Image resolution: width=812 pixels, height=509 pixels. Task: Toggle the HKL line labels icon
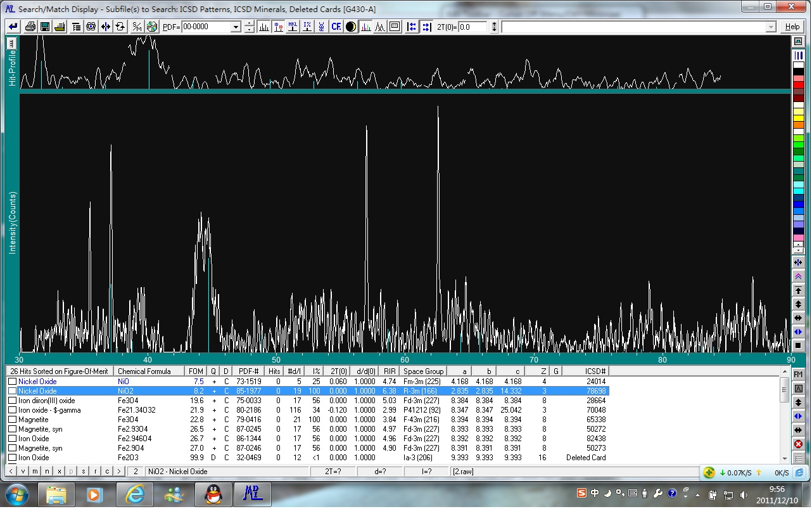pos(293,27)
